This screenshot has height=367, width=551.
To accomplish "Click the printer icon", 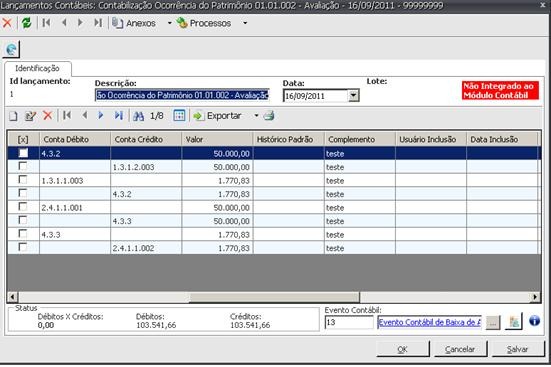I will pyautogui.click(x=269, y=116).
